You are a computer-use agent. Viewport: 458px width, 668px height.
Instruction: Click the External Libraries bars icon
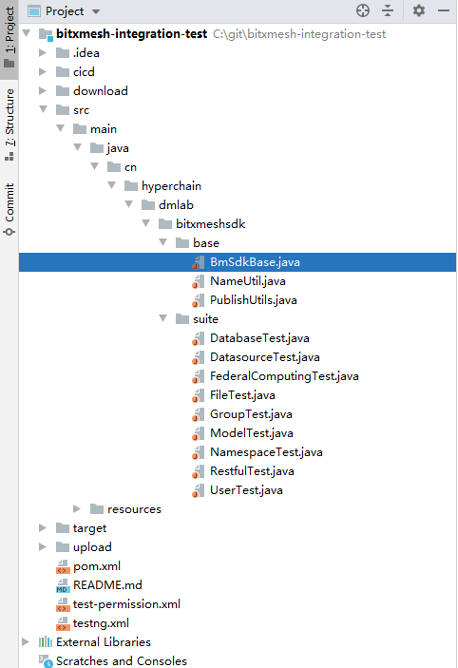point(46,642)
